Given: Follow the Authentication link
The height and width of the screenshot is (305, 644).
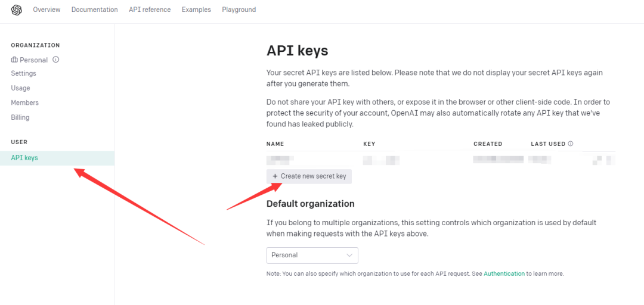Looking at the screenshot, I should coord(504,273).
